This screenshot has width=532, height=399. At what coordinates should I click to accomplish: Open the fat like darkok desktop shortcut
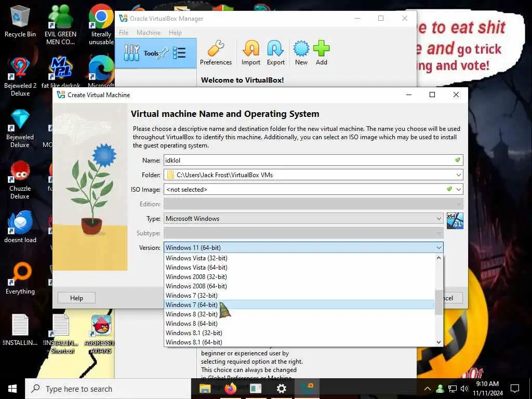(x=60, y=73)
